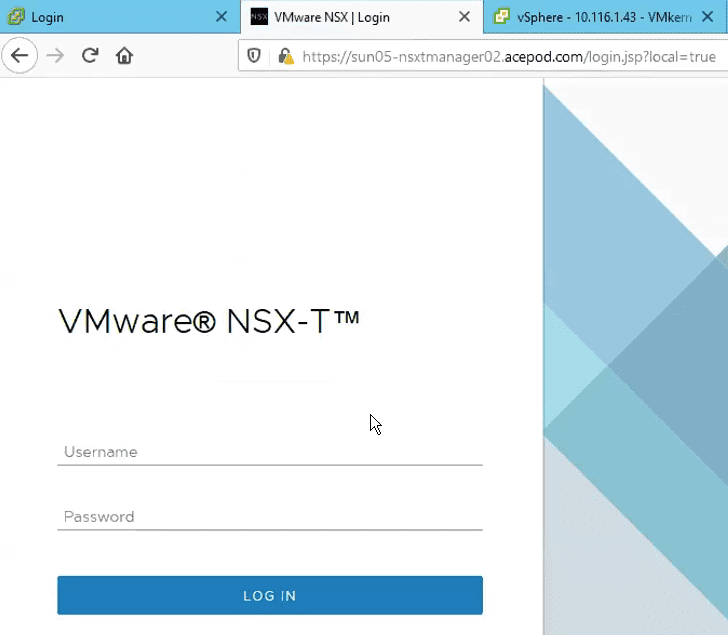Open the browser home page icon

coord(124,56)
